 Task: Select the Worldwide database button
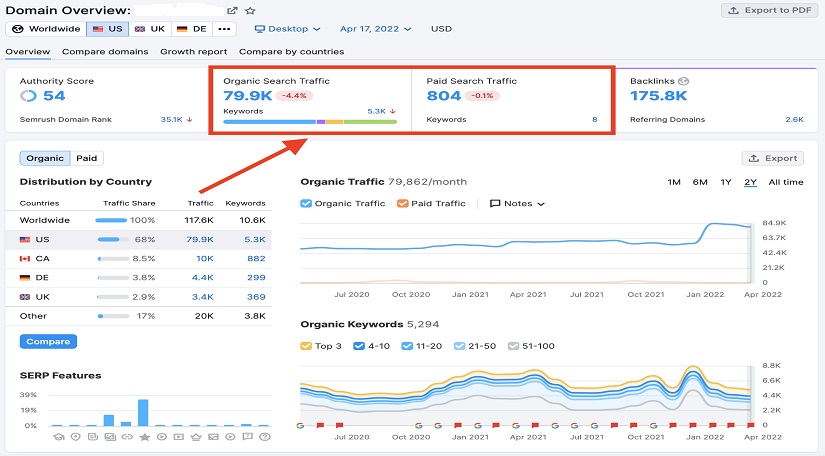point(46,29)
